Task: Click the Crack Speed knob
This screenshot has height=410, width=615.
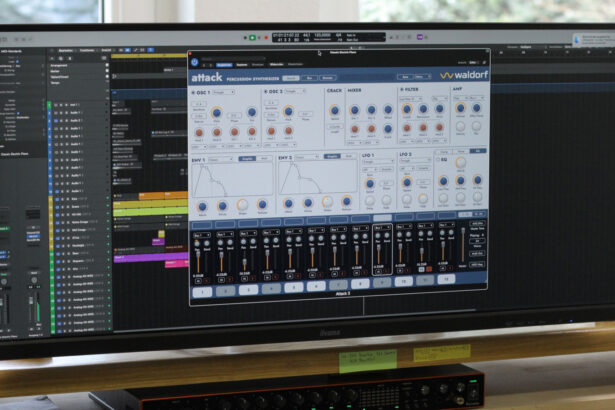Action: 335,110
